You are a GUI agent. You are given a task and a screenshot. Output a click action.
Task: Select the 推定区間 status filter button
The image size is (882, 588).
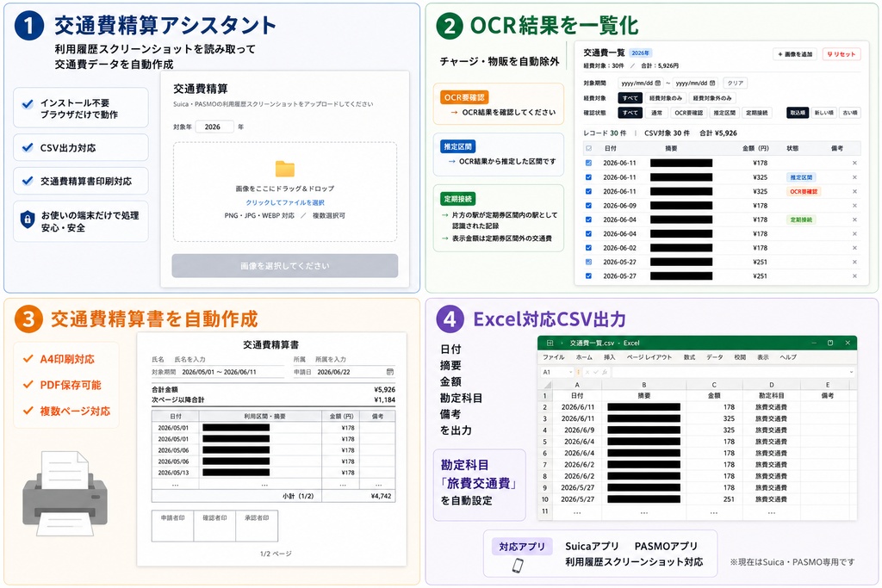[724, 113]
